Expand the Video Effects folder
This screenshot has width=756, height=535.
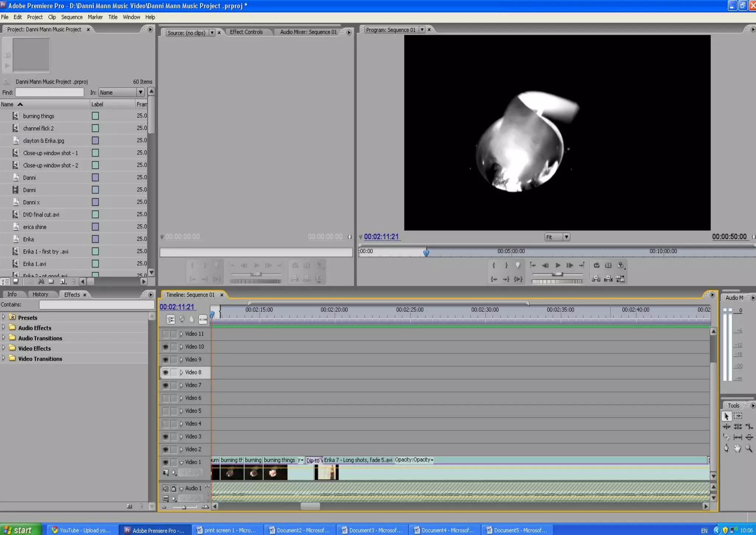pos(4,348)
